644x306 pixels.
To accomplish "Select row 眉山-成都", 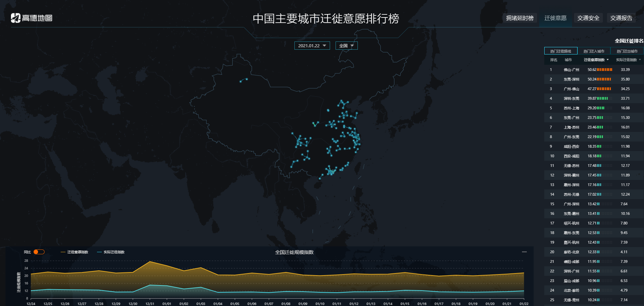I will [594, 281].
